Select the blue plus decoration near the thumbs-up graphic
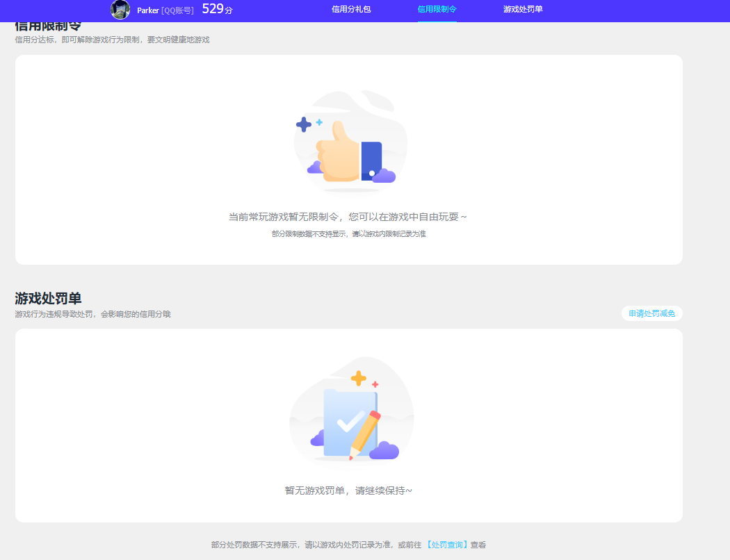This screenshot has height=560, width=730. [x=304, y=124]
